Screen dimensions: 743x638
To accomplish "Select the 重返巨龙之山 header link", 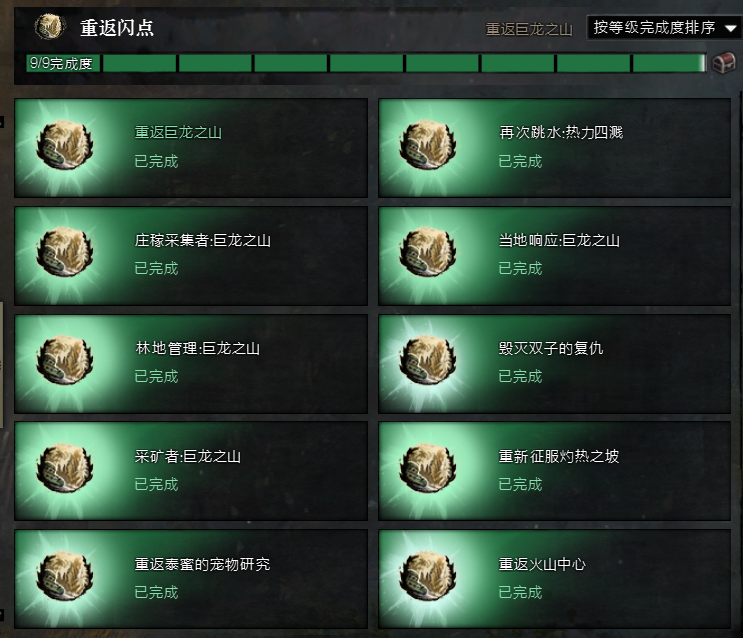I will coord(529,29).
